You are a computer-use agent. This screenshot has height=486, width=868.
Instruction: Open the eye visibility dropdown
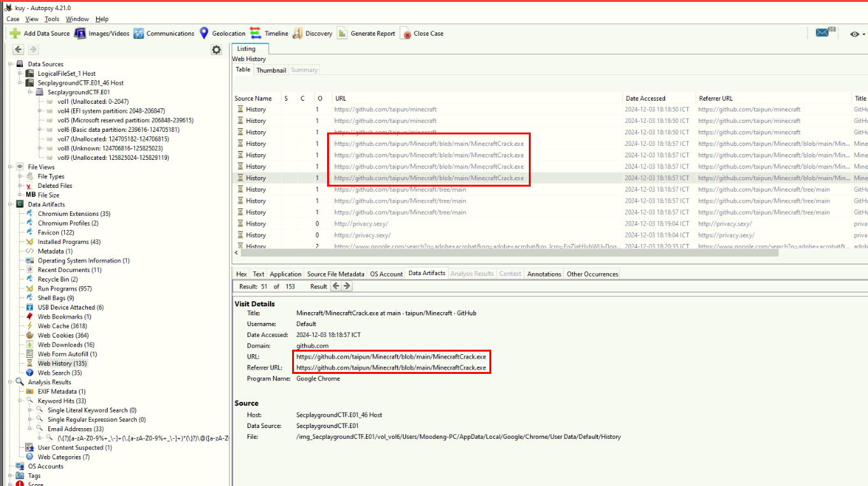857,34
